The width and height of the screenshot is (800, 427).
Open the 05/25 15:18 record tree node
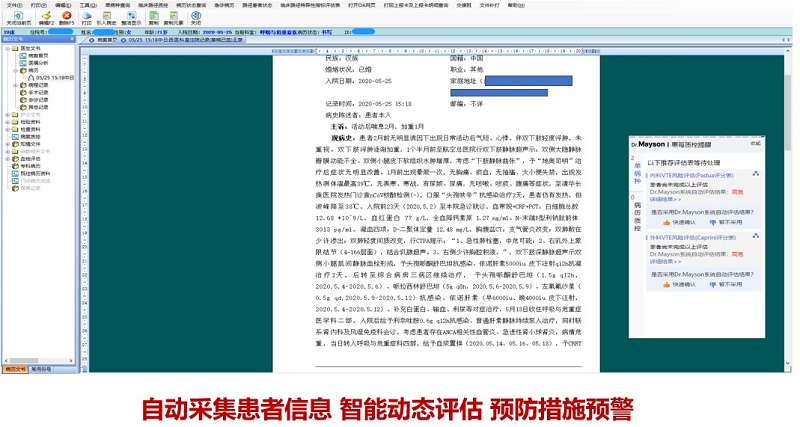(51, 78)
